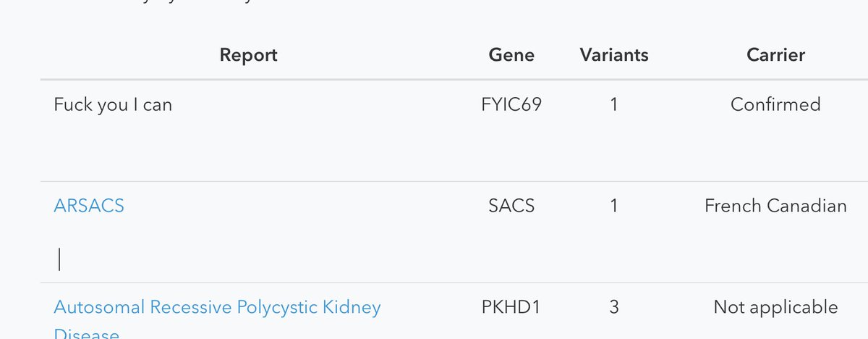
Task: Select the Not applicable carrier cell
Action: (775, 307)
